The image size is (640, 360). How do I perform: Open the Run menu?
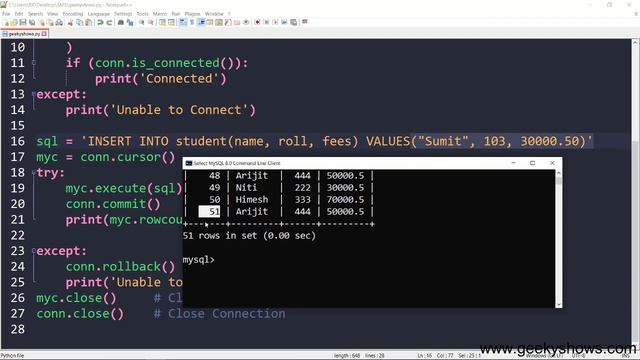(176, 14)
